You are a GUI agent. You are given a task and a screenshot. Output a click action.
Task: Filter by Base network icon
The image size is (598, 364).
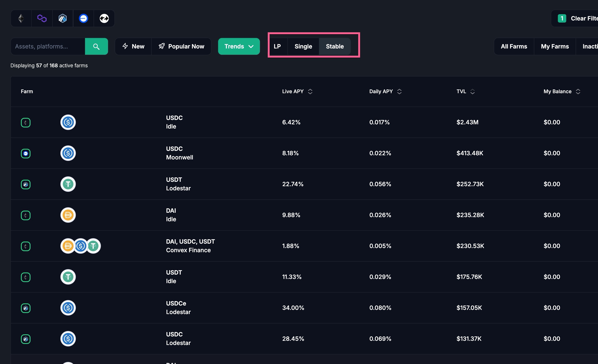83,18
